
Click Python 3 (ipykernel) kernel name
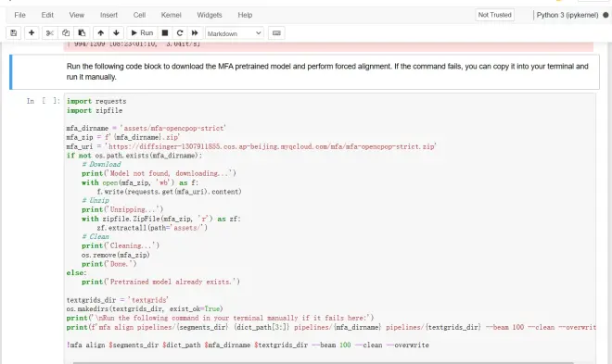pos(567,15)
